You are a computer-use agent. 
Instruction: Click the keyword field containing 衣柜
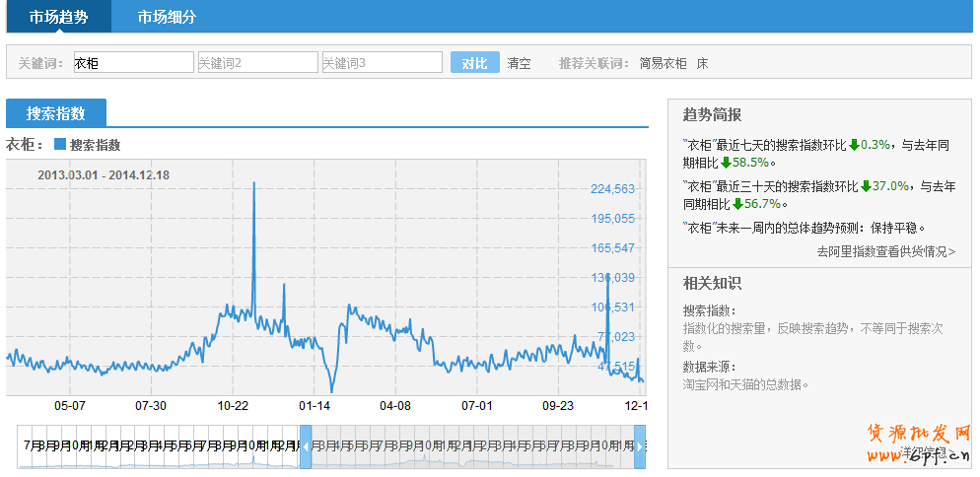coord(133,63)
